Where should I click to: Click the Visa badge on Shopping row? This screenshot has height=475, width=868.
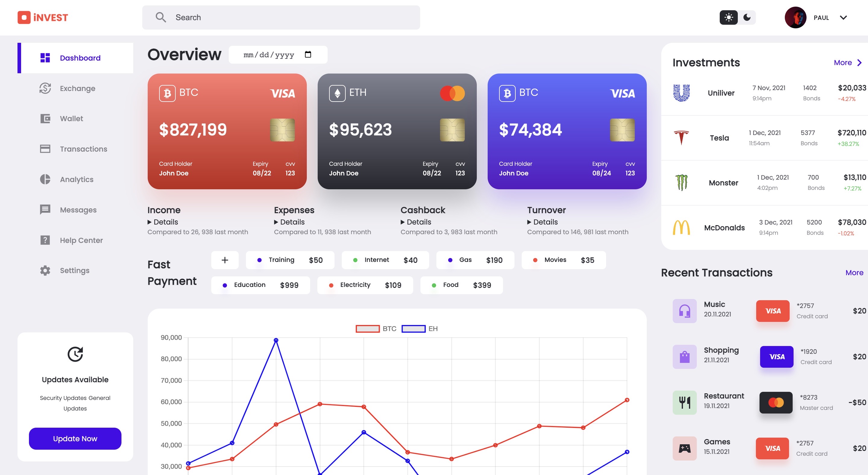tap(777, 357)
